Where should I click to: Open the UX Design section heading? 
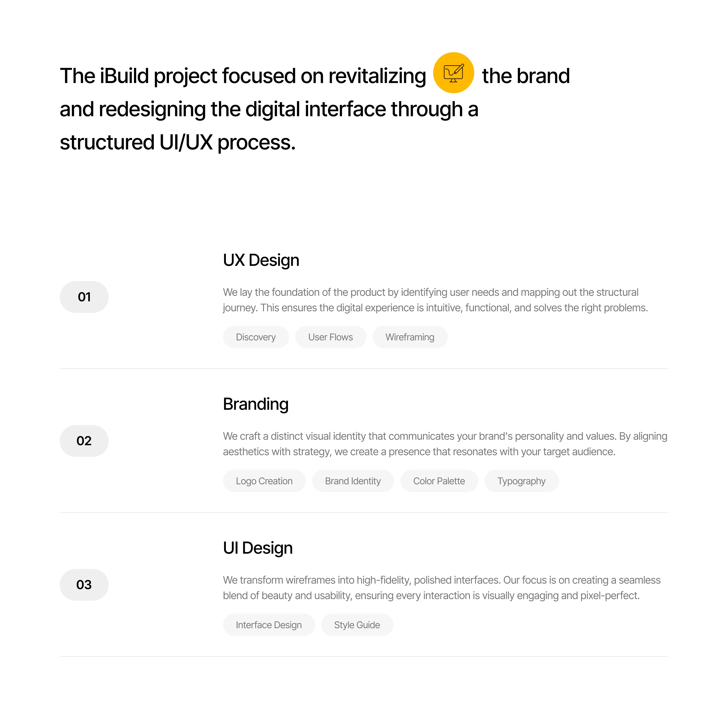[x=261, y=260]
